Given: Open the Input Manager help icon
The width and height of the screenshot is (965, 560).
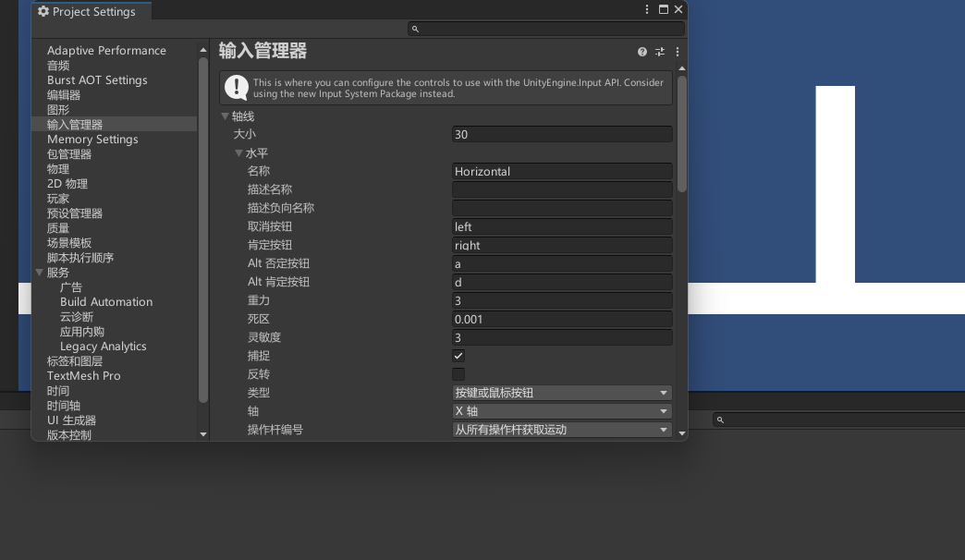Looking at the screenshot, I should (641, 52).
